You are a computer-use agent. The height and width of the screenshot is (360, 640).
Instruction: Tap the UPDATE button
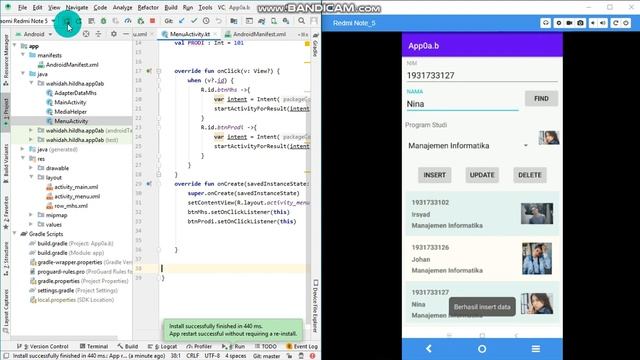coord(482,175)
